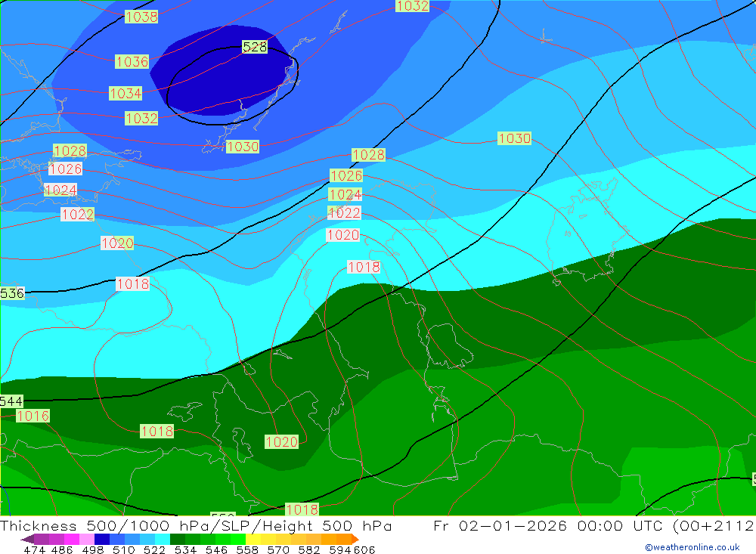Pick the cyan legend swatch above 522
The width and height of the screenshot is (756, 554).
pyautogui.click(x=163, y=539)
